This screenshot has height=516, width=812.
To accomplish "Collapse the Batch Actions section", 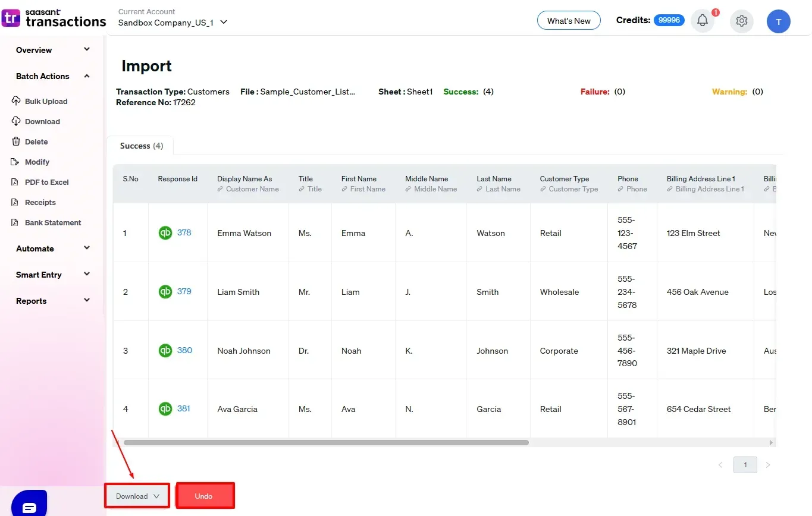I will tap(53, 76).
